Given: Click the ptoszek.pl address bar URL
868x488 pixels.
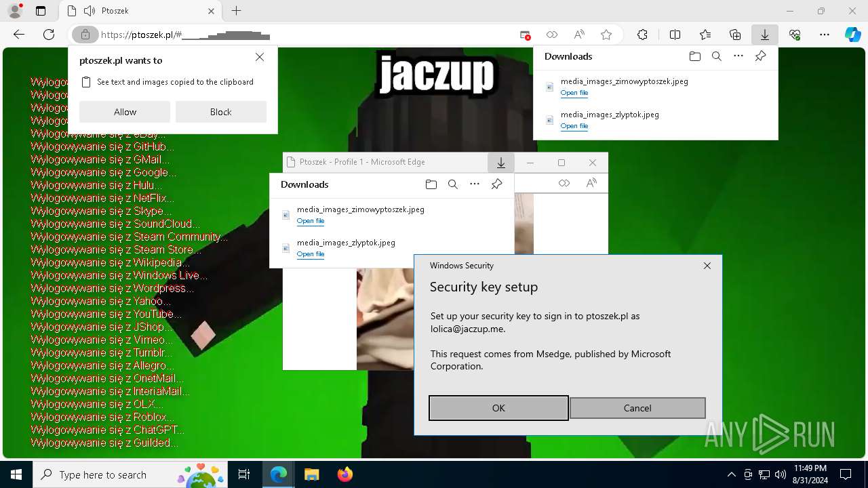Looking at the screenshot, I should (x=185, y=35).
